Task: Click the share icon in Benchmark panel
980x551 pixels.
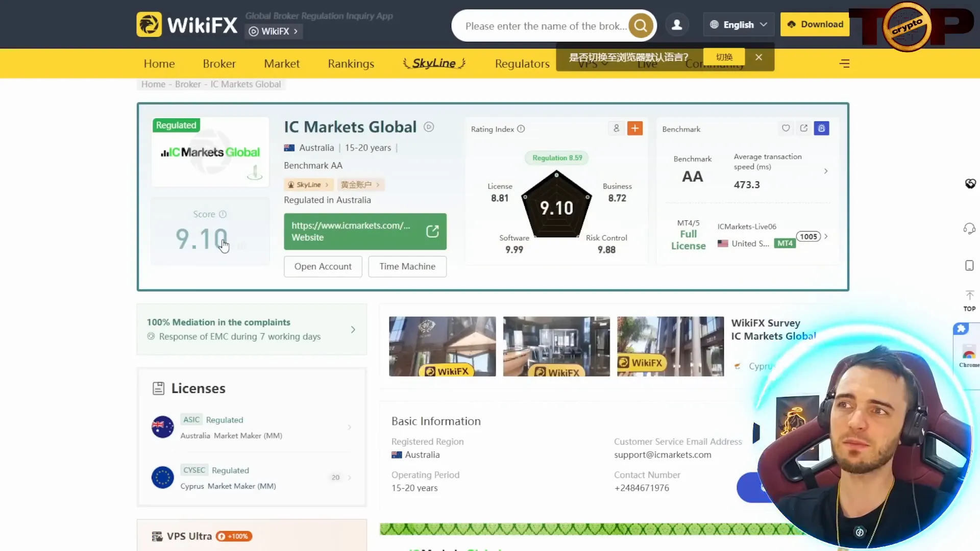Action: (804, 128)
